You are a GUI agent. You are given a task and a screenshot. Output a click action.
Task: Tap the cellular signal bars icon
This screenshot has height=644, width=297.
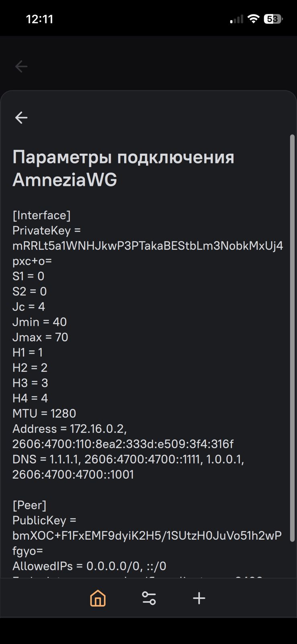[237, 19]
